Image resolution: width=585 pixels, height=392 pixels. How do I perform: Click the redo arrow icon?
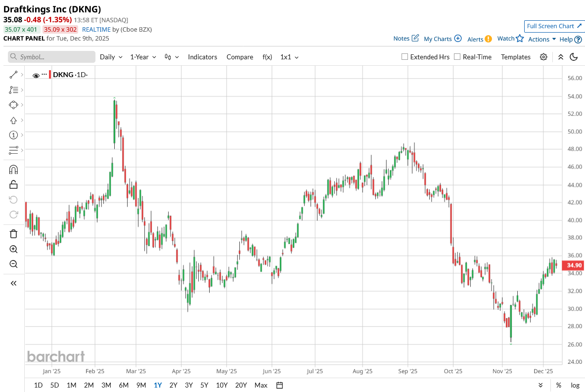point(13,215)
